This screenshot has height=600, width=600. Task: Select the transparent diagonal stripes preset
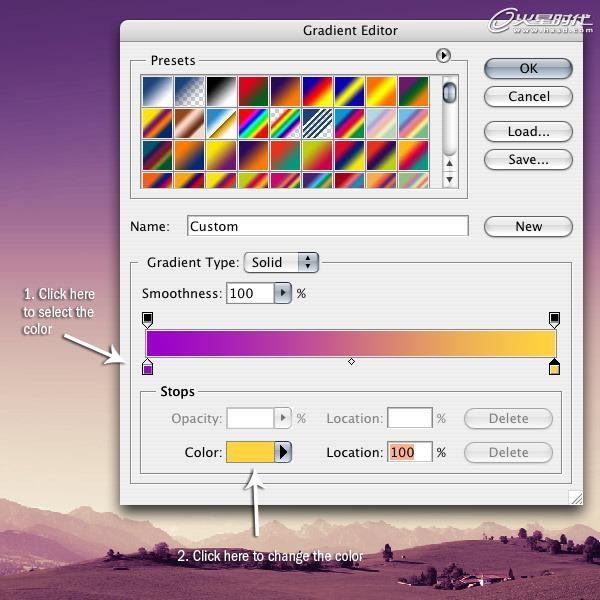click(x=317, y=124)
